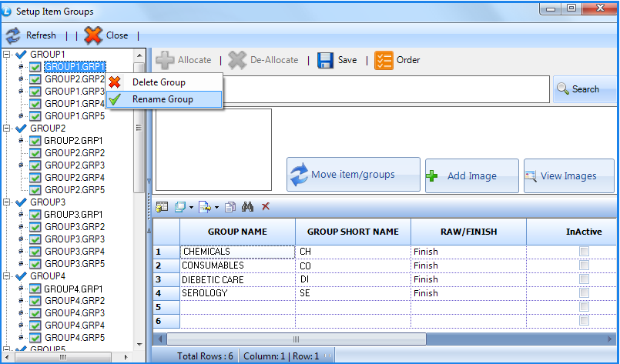The height and width of the screenshot is (364, 620).
Task: Collapse the GROUP1 tree node
Action: point(6,54)
